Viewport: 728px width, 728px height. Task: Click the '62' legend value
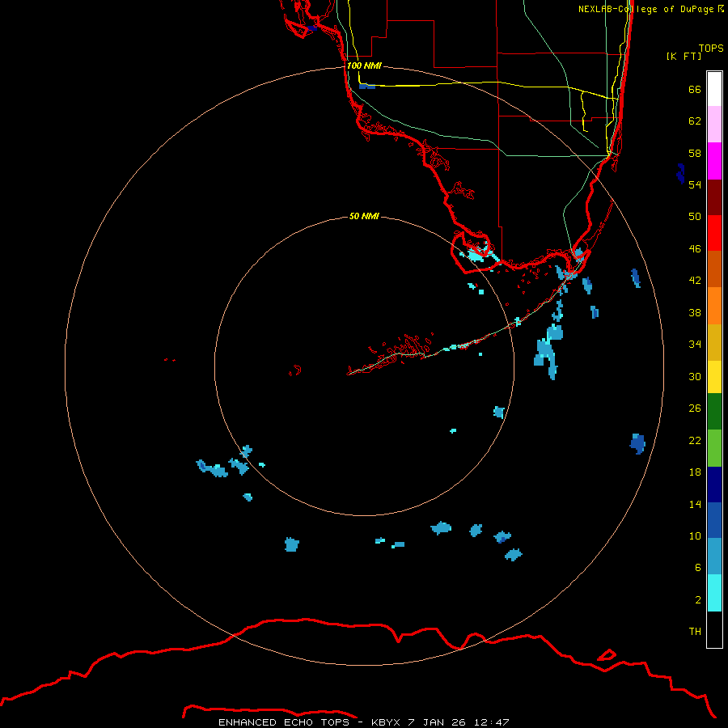(x=695, y=121)
